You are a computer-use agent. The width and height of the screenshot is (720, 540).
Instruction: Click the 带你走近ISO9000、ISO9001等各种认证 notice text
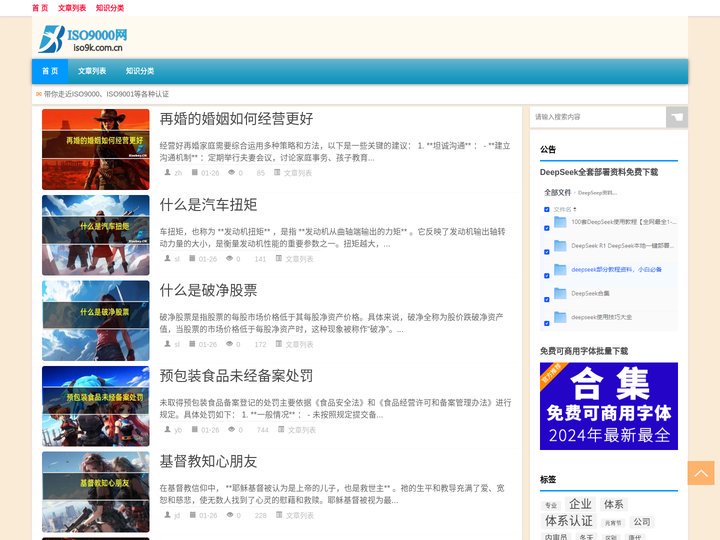(x=107, y=94)
